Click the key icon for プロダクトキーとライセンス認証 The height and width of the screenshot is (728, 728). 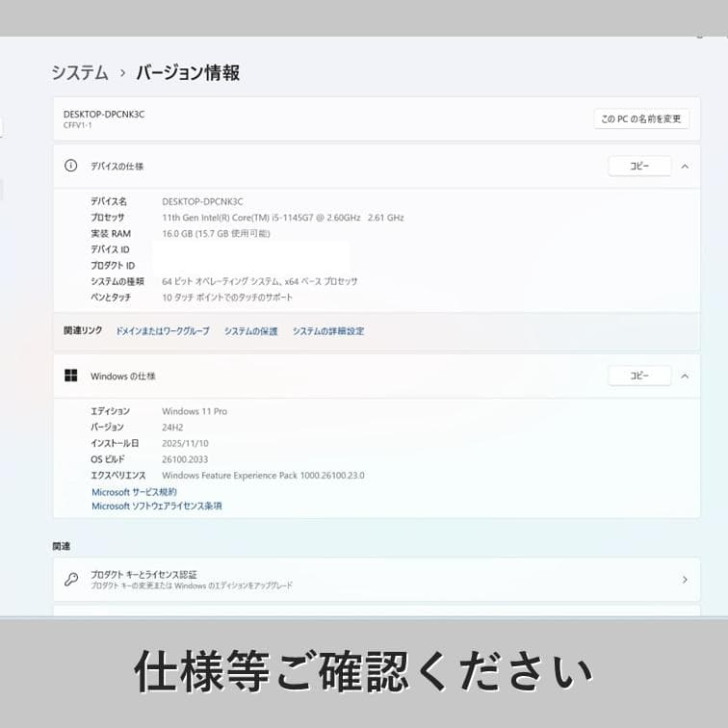pos(70,580)
